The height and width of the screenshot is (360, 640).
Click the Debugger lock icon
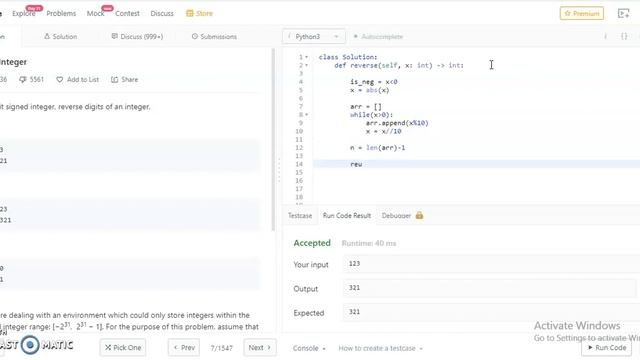point(419,215)
